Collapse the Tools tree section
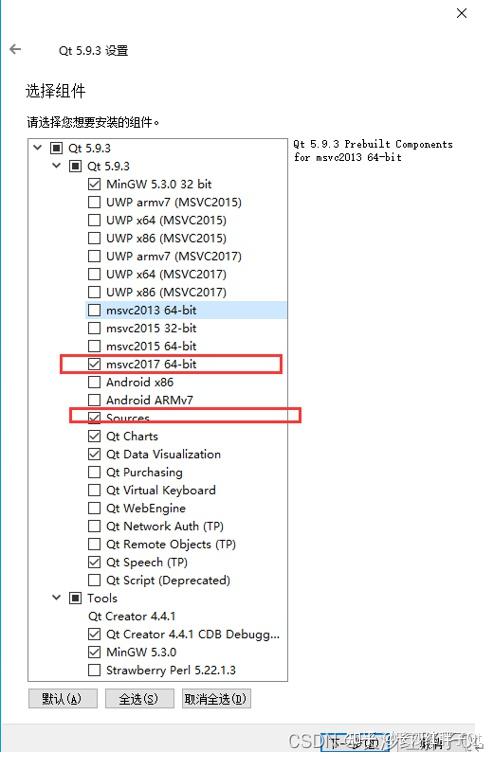This screenshot has height=761, width=495. coord(57,597)
